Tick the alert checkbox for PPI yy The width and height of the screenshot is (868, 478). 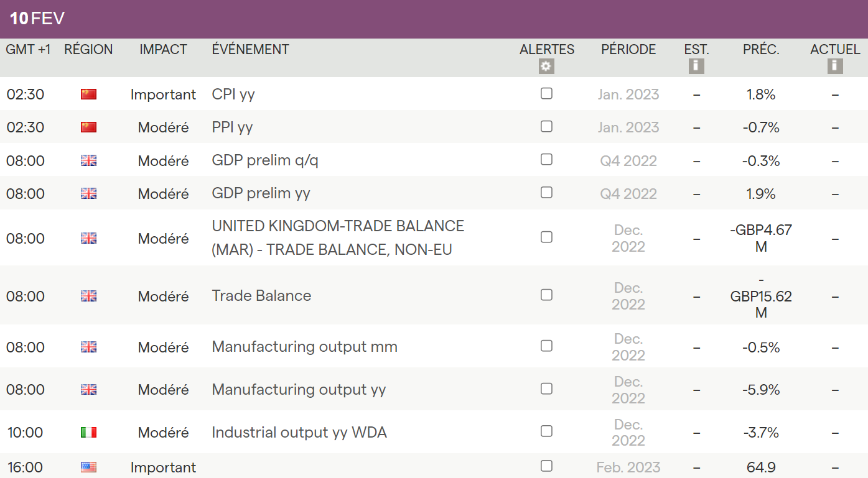[x=546, y=127]
